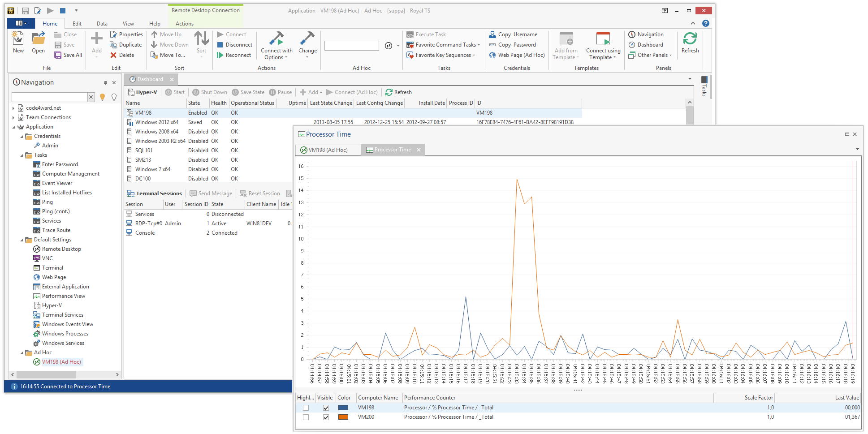Image resolution: width=868 pixels, height=434 pixels.
Task: Switch to the VM198 (Ad Hoc) tab
Action: pyautogui.click(x=328, y=150)
